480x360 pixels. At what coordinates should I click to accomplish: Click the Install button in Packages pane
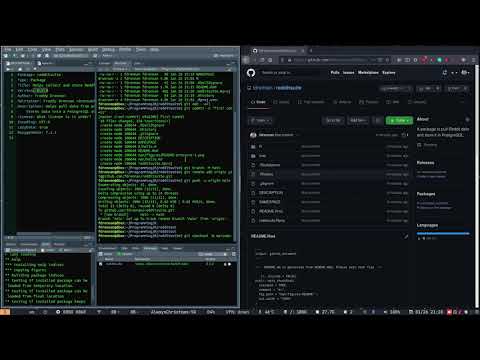[x=106, y=254]
